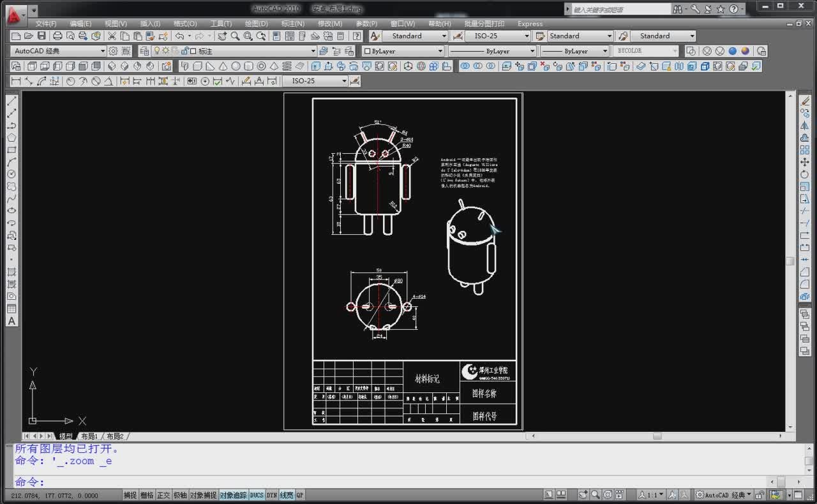Click the Zoom realtime magnifier icon

coord(235,36)
